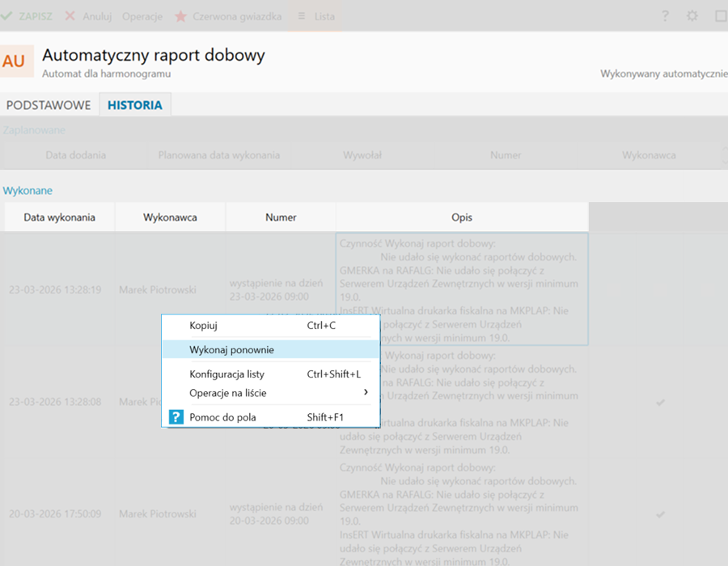Click the ZAPISZ checkmark icon
The image size is (728, 566).
7,16
